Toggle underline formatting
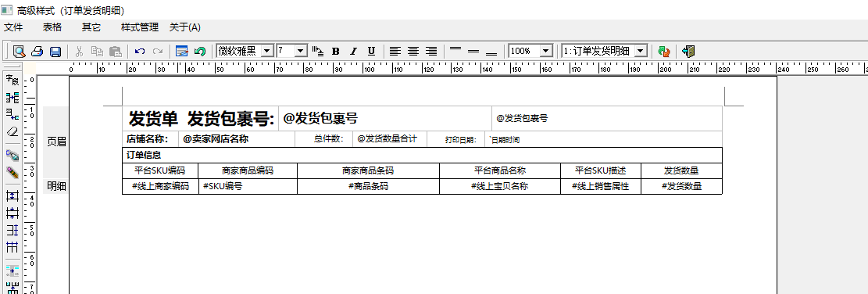Viewport: 868px width, 294px height. click(x=371, y=52)
